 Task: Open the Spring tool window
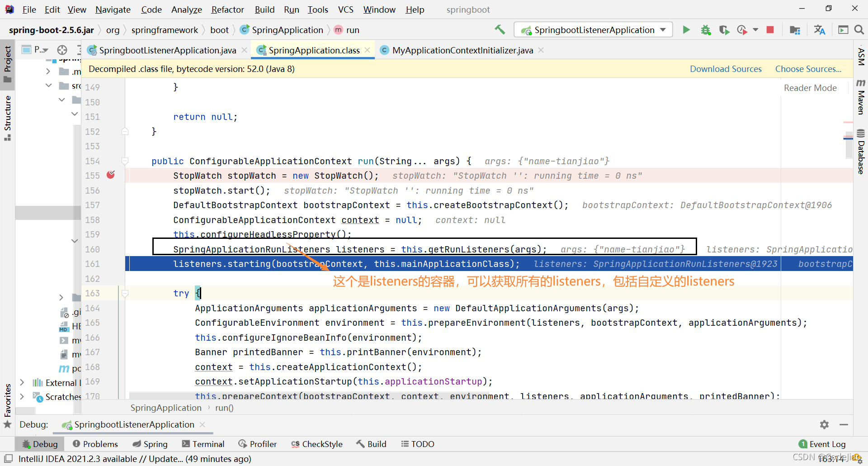[150, 444]
